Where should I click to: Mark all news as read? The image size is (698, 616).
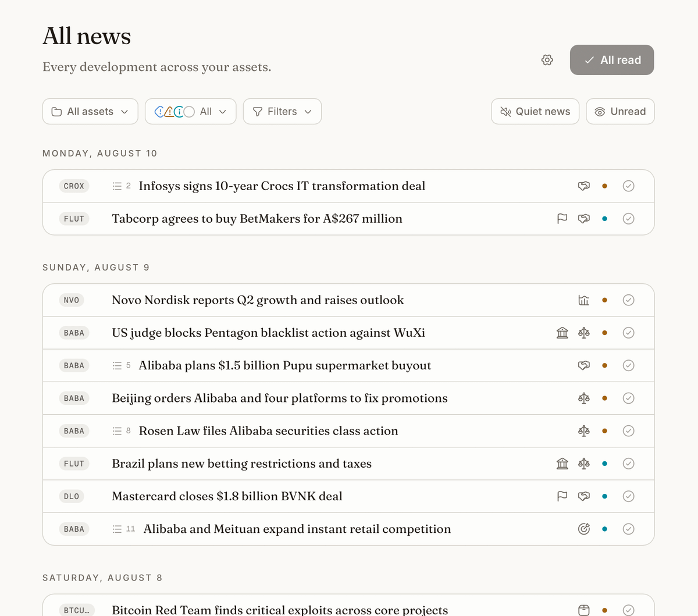612,60
